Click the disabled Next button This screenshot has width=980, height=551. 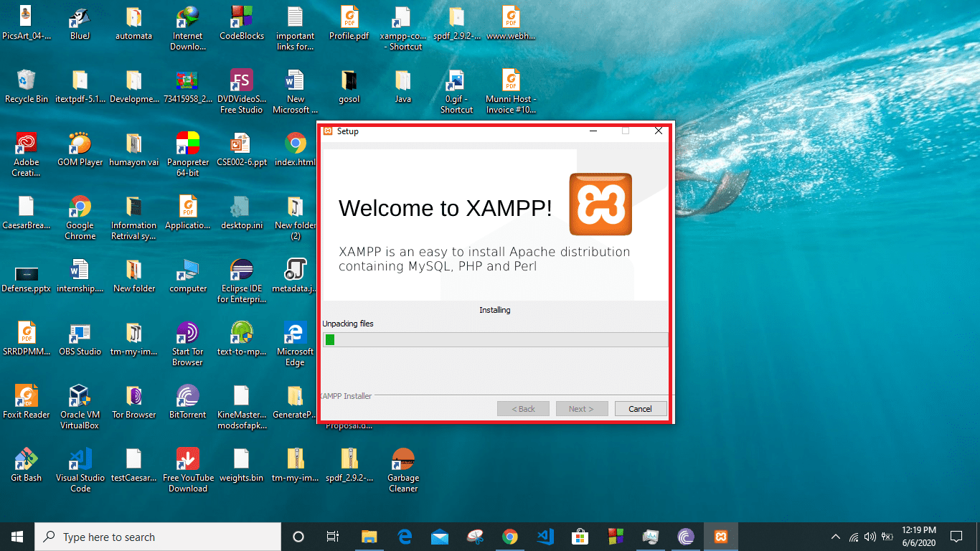tap(581, 408)
